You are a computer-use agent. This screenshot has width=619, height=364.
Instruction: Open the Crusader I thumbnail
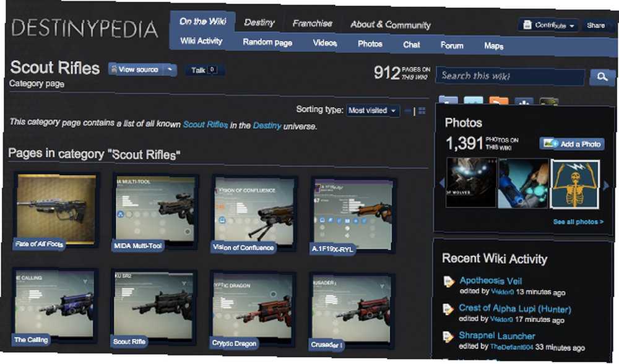click(x=351, y=311)
